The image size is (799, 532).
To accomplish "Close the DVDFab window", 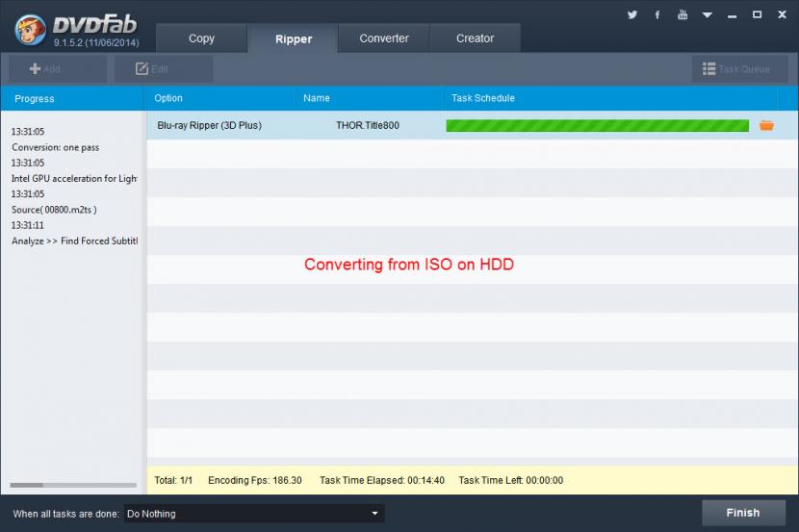I will [783, 14].
